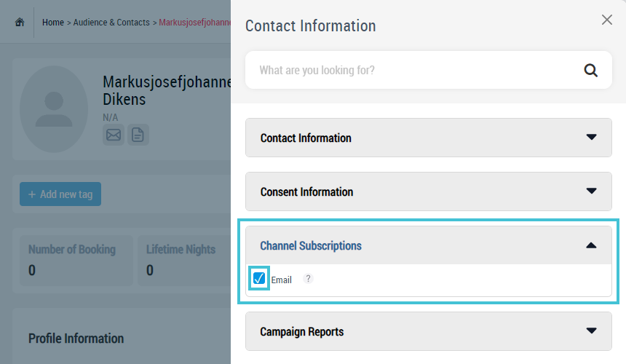Uncheck the Email subscription checkbox
The height and width of the screenshot is (364, 626).
(259, 278)
